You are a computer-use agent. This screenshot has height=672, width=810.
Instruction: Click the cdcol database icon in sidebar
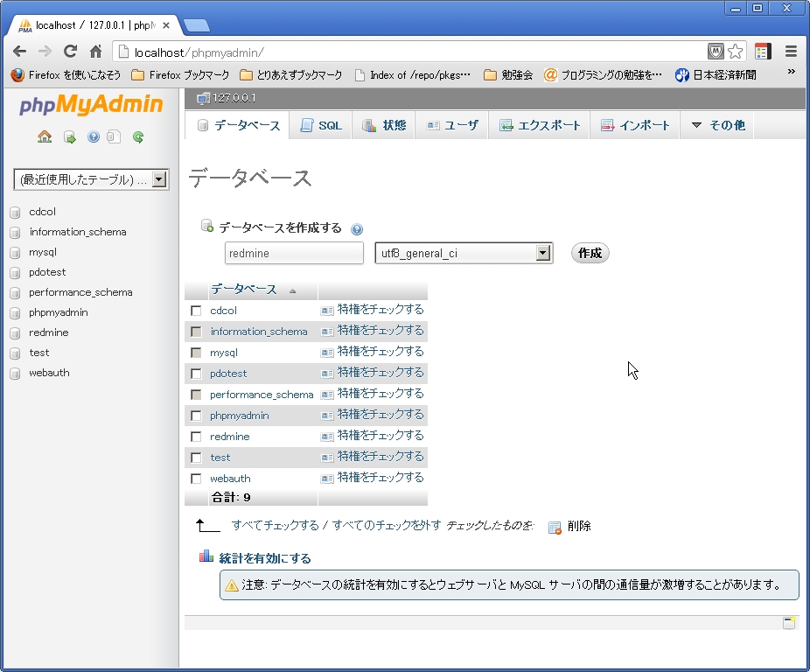click(16, 212)
